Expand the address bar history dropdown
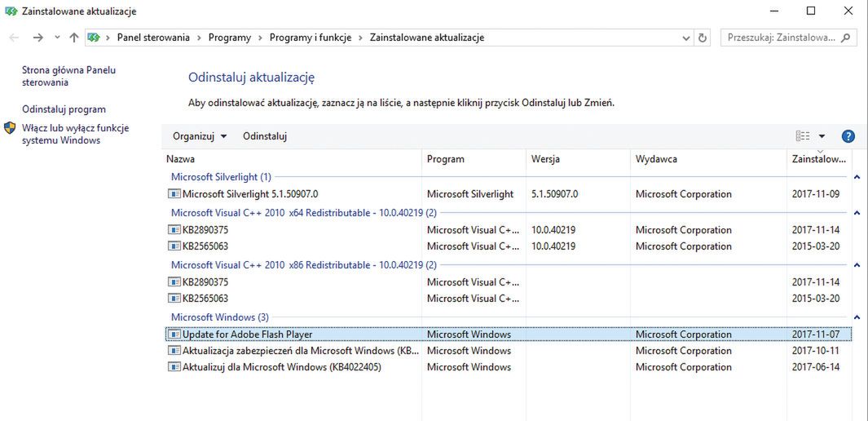The width and height of the screenshot is (868, 421). [686, 38]
